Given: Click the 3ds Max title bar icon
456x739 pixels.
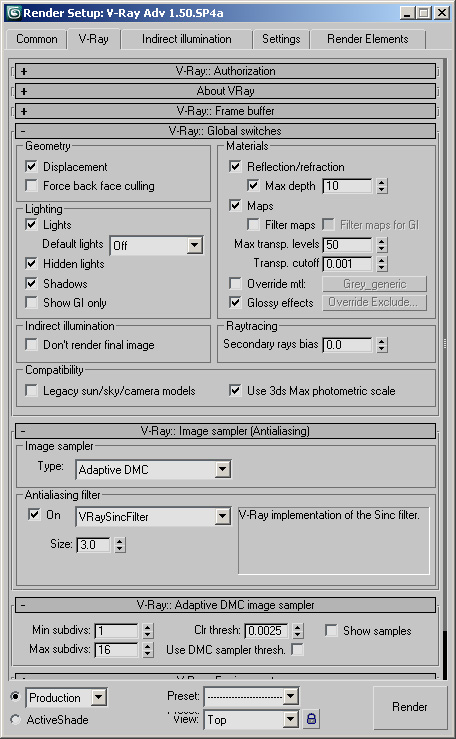Looking at the screenshot, I should [x=14, y=13].
